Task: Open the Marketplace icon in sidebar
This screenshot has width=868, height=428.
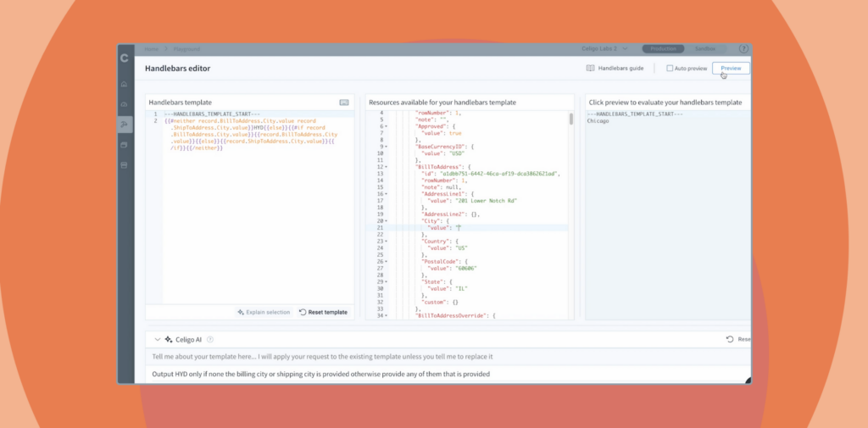Action: click(125, 164)
